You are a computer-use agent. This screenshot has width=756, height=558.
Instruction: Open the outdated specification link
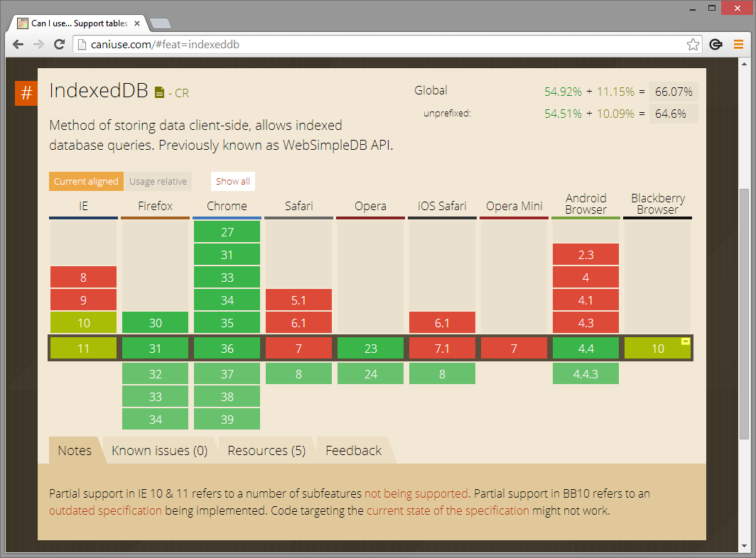(104, 510)
